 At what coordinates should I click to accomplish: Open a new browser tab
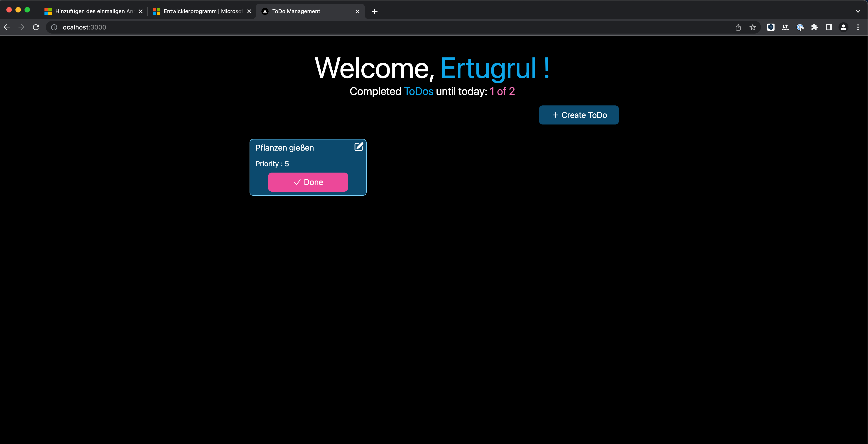pyautogui.click(x=374, y=11)
